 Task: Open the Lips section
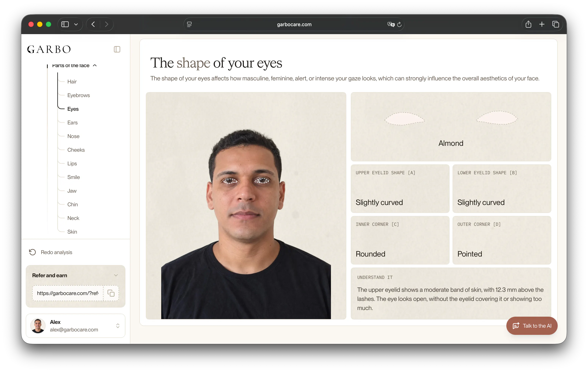72,164
